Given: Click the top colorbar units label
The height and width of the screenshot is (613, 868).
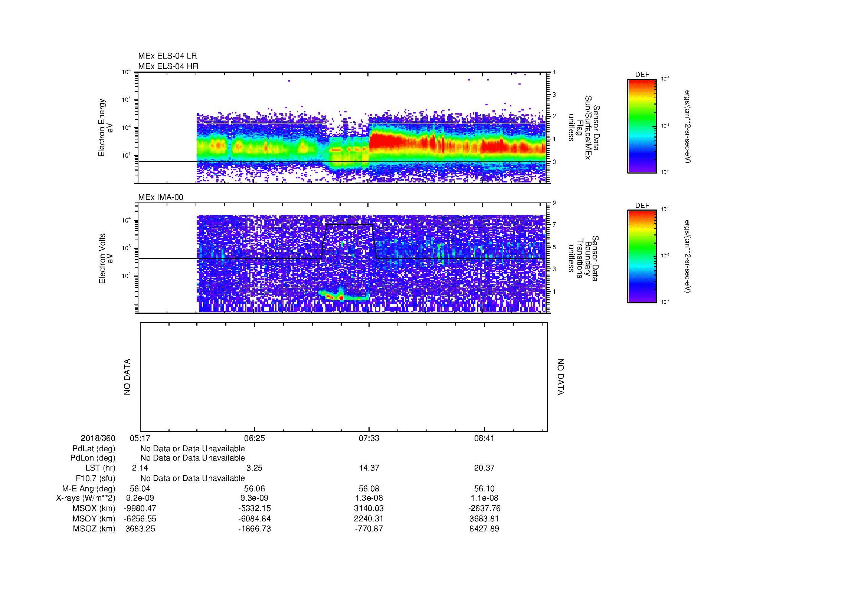Looking at the screenshot, I should click(x=687, y=126).
